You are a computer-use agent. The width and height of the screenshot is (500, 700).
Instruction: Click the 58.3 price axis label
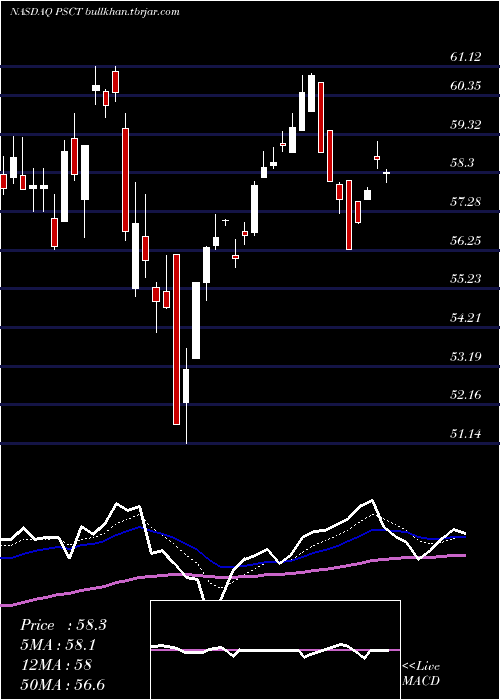click(462, 163)
